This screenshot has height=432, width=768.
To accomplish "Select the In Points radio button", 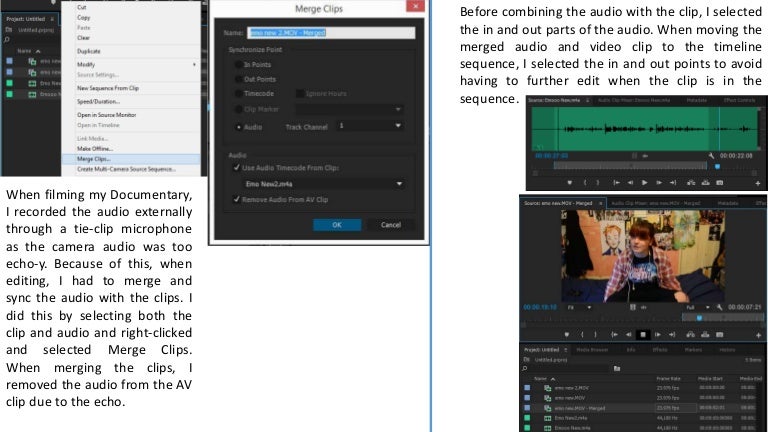I will coord(236,64).
